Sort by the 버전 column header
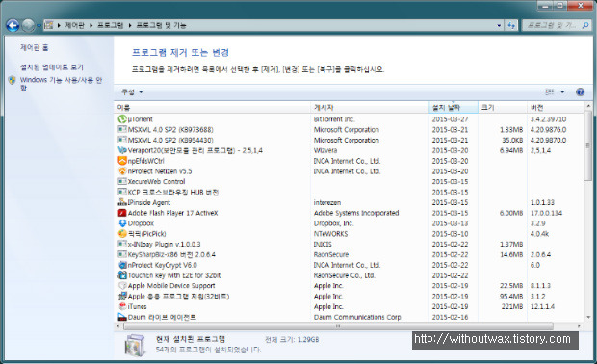597x364 pixels. (555, 108)
